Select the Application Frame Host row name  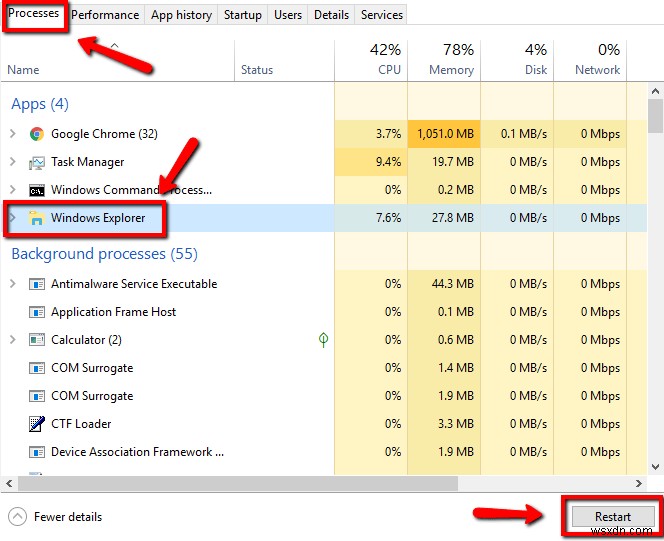(x=113, y=312)
